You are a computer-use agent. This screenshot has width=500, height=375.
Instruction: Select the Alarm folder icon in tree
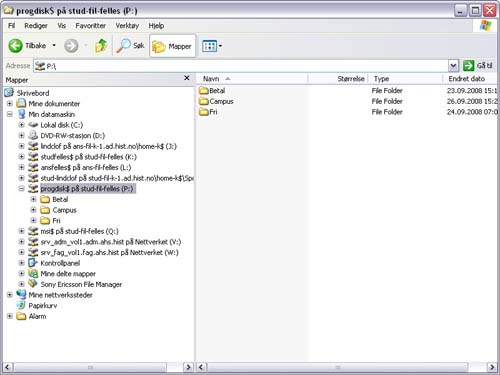click(x=21, y=316)
